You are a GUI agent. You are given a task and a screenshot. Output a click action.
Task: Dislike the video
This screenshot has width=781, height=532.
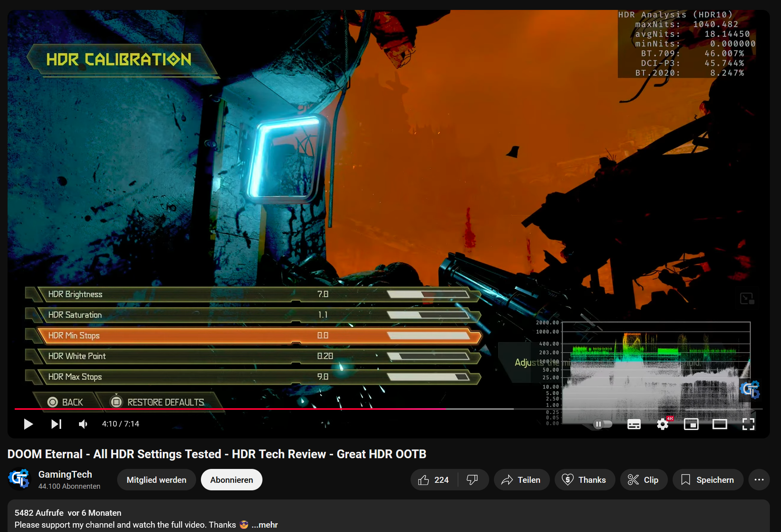473,479
